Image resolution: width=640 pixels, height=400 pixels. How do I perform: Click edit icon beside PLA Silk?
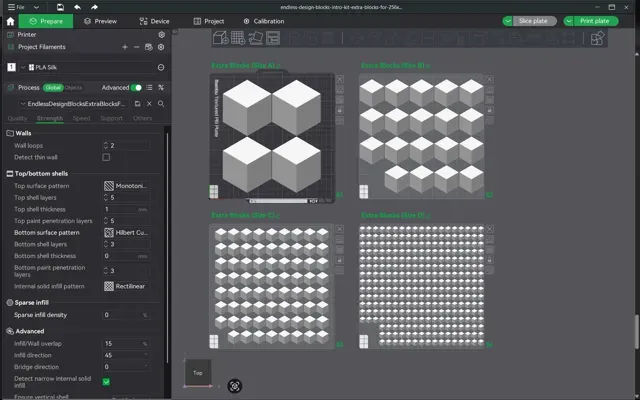click(x=161, y=67)
